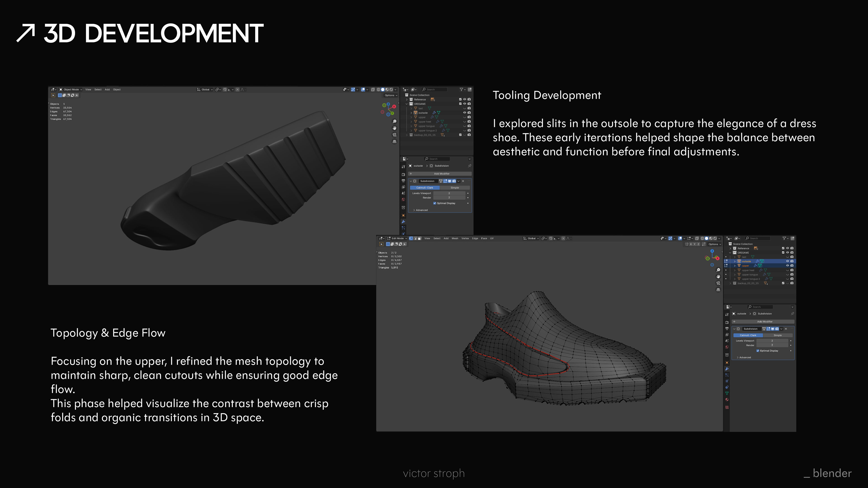Image resolution: width=868 pixels, height=488 pixels.
Task: Open the Object menu in Object Mode header
Action: point(117,90)
